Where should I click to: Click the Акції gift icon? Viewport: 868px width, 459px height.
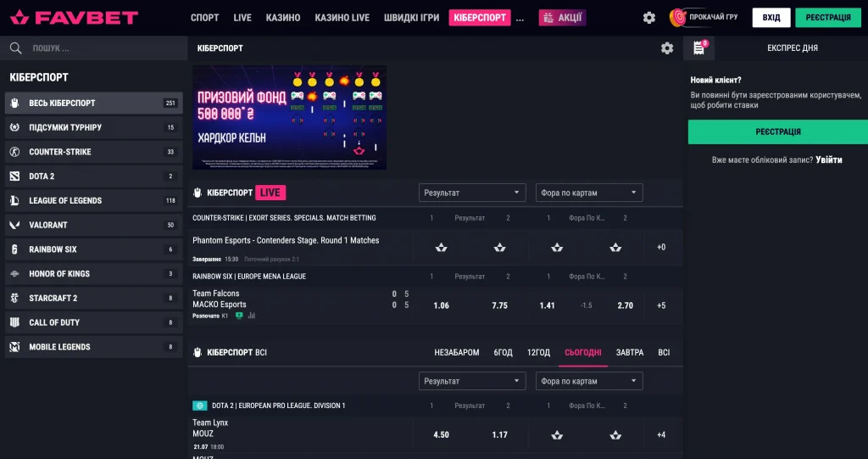548,18
